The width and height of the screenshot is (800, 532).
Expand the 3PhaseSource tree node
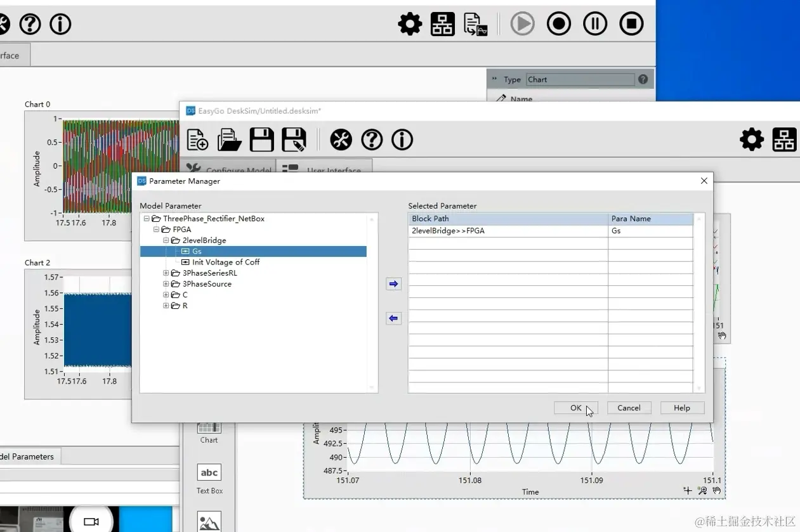(166, 284)
